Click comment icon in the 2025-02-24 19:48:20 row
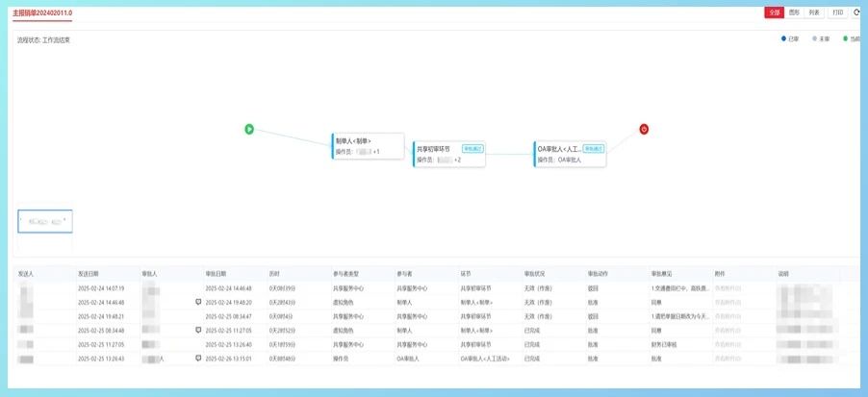The height and width of the screenshot is (397, 868). click(x=198, y=301)
